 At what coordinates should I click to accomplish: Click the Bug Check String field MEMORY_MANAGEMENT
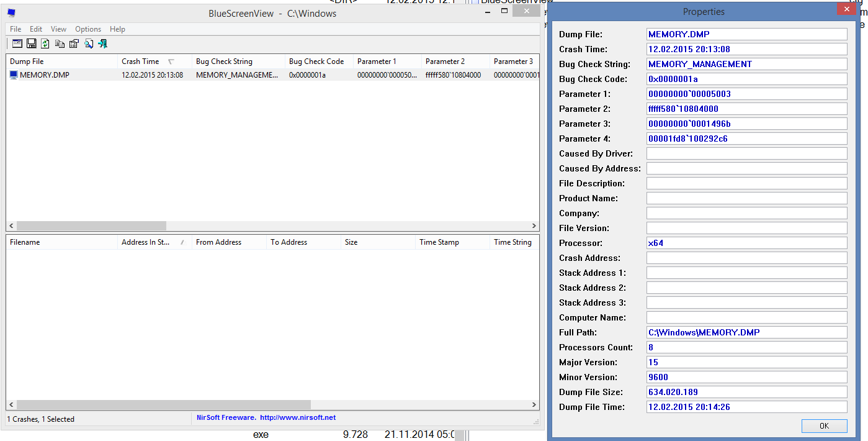(x=746, y=64)
